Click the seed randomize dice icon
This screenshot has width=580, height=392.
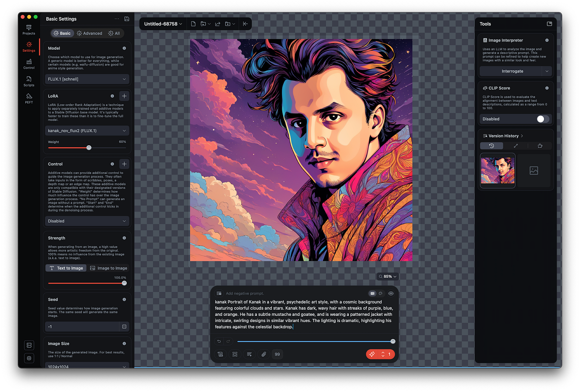(124, 327)
